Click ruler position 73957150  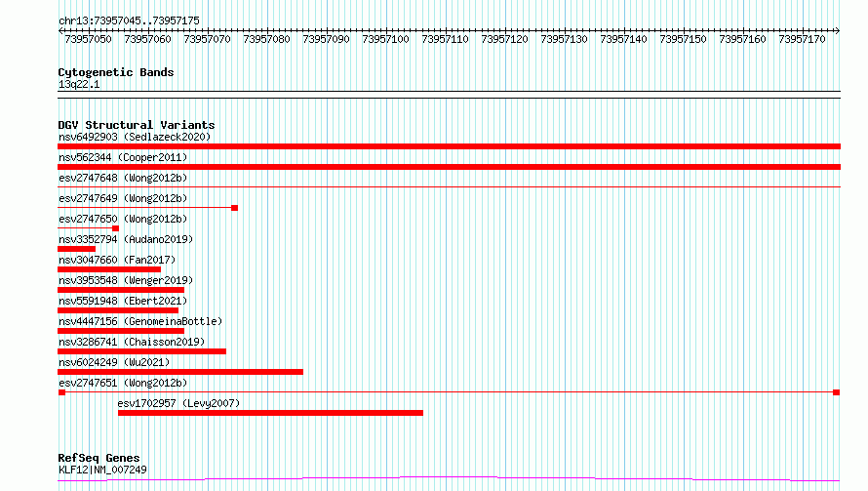(683, 39)
